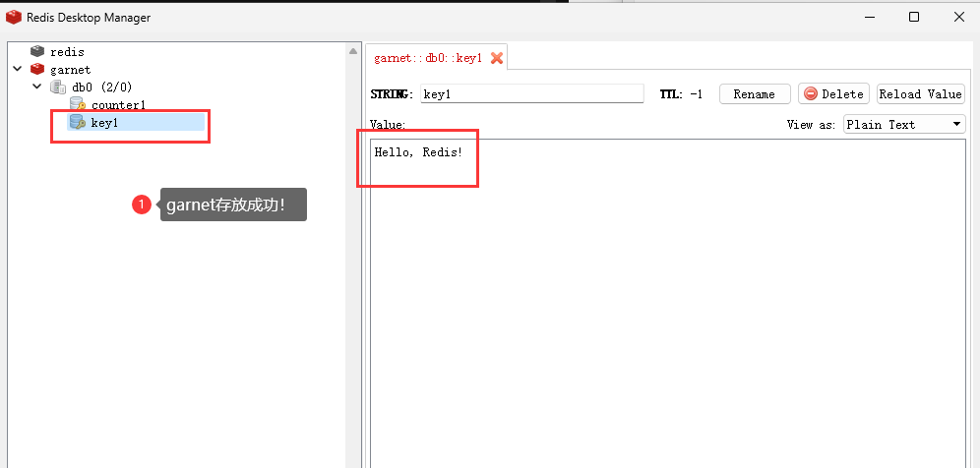Click the View as: label
The image size is (980, 468).
[811, 124]
